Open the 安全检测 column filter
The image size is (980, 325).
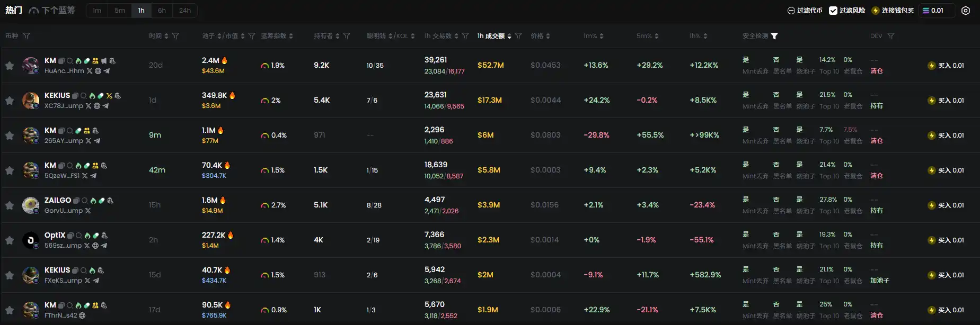coord(774,36)
